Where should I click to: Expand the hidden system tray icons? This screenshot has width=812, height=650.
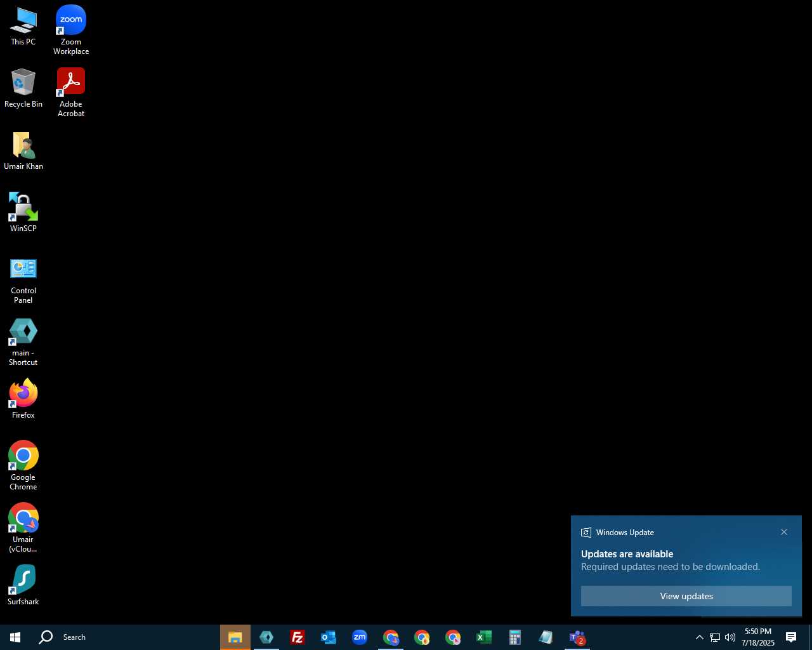[700, 637]
